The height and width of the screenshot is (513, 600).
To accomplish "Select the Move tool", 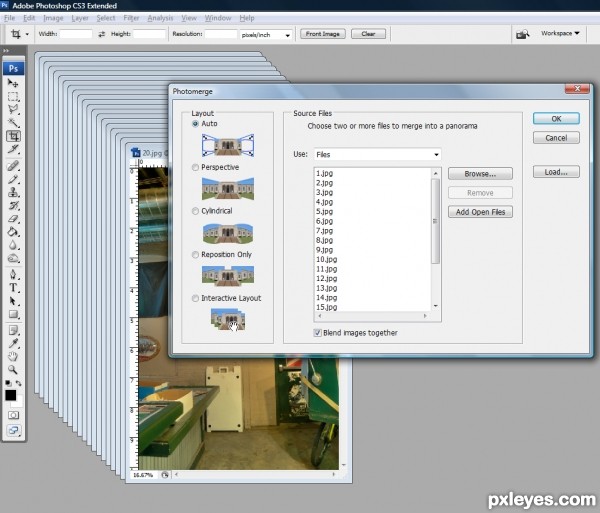I will pyautogui.click(x=13, y=83).
